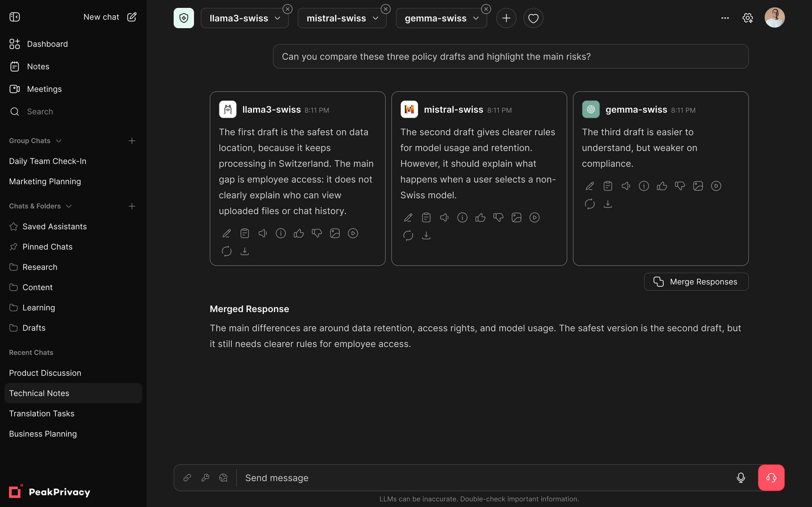
Task: Toggle the heart favorite button in top bar
Action: click(533, 18)
